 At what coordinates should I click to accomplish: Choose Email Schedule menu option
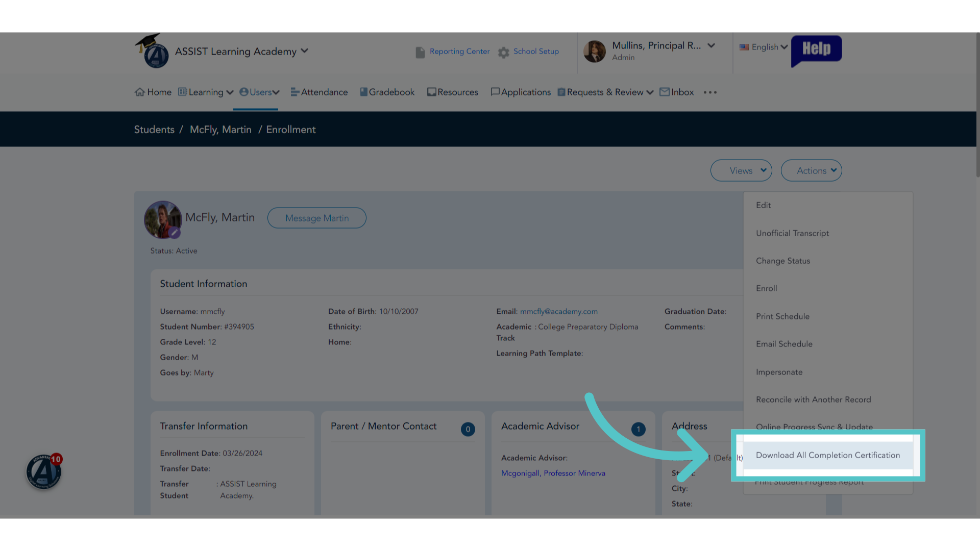point(828,344)
